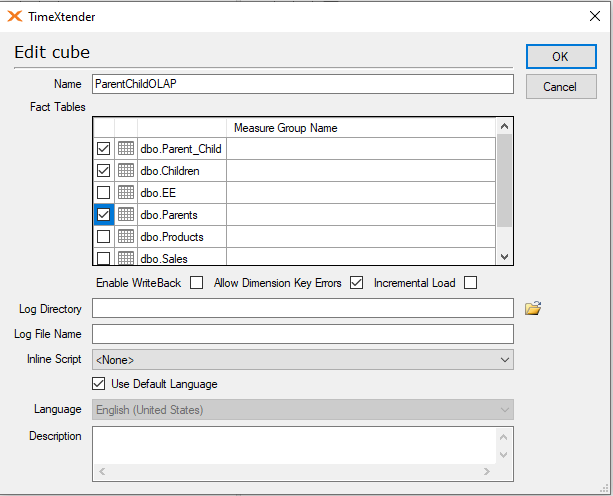Click the table icon beside dbo.Products
Image resolution: width=613 pixels, height=496 pixels.
click(126, 236)
